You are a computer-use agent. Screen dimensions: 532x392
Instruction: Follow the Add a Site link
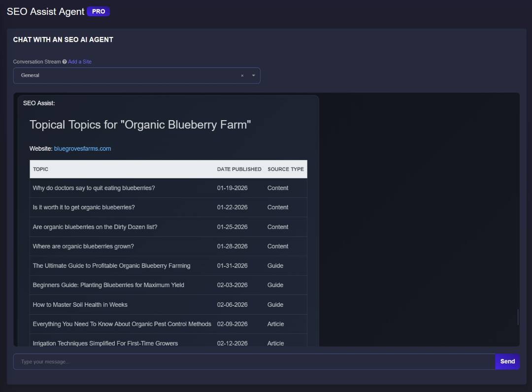pos(80,62)
